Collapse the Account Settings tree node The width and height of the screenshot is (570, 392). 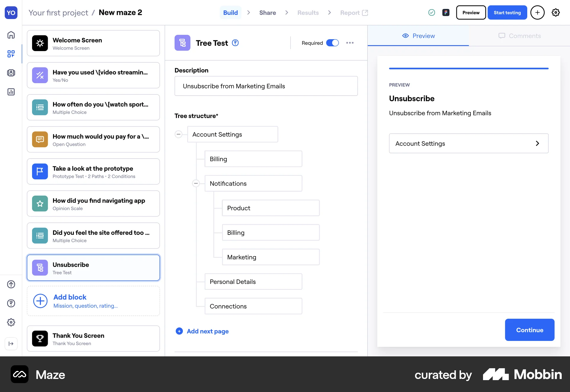(x=179, y=134)
